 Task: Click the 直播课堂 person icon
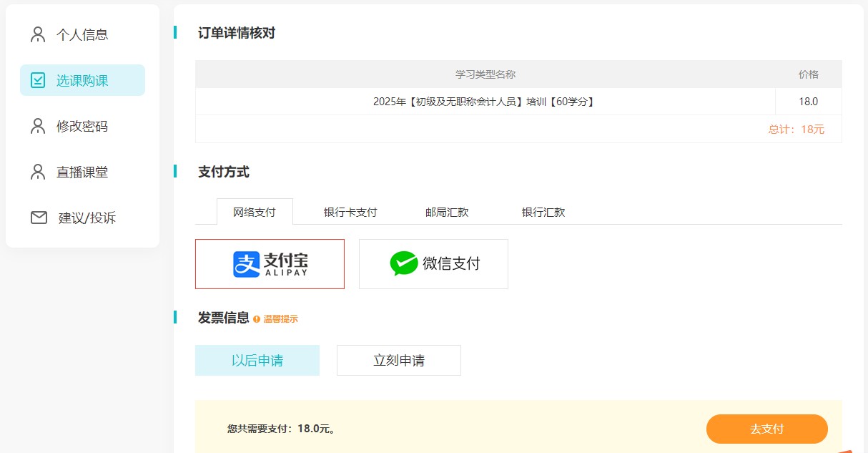tap(38, 172)
